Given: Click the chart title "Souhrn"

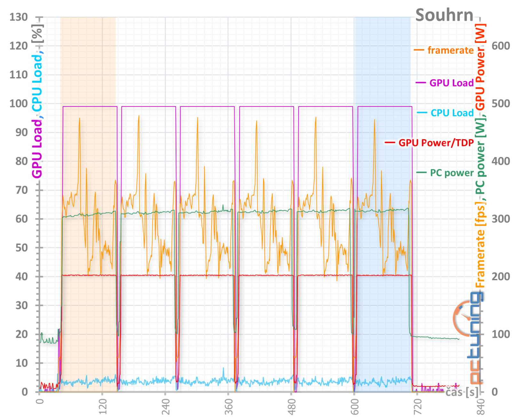Looking at the screenshot, I should pyautogui.click(x=444, y=15).
